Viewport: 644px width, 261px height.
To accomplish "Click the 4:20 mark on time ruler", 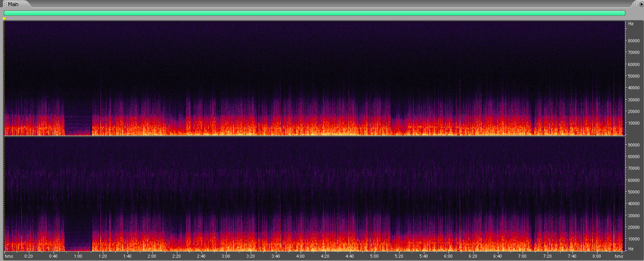I will point(325,256).
